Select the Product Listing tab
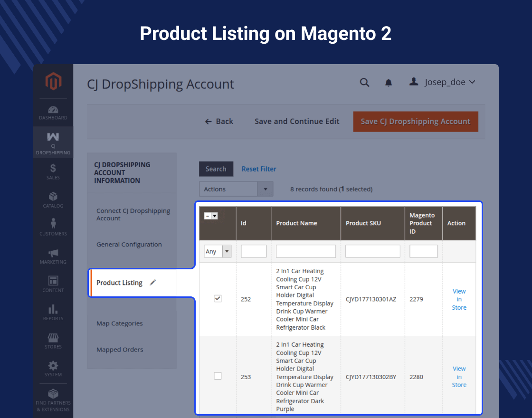Viewport: 532px width, 418px height. click(119, 283)
